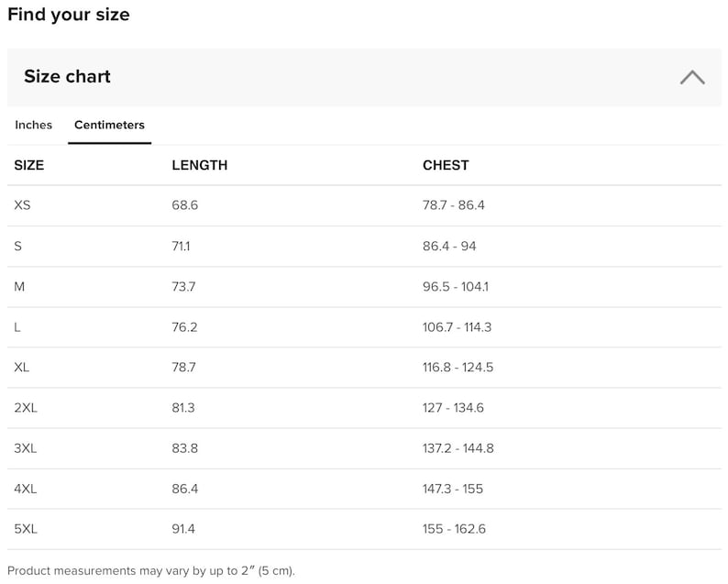728x584 pixels.
Task: Click the 2XL size row label
Action: pyautogui.click(x=26, y=408)
